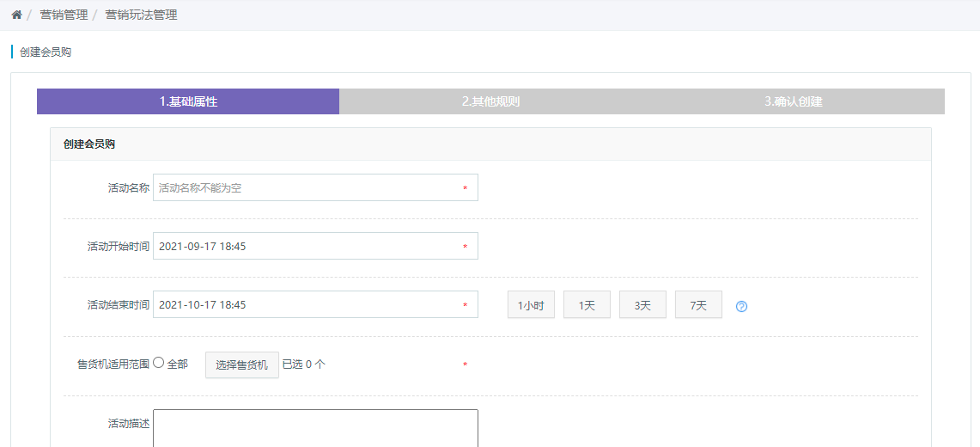Screen dimensions: 980x447
Task: Click the 活动开始时间 label
Action: [x=119, y=247]
